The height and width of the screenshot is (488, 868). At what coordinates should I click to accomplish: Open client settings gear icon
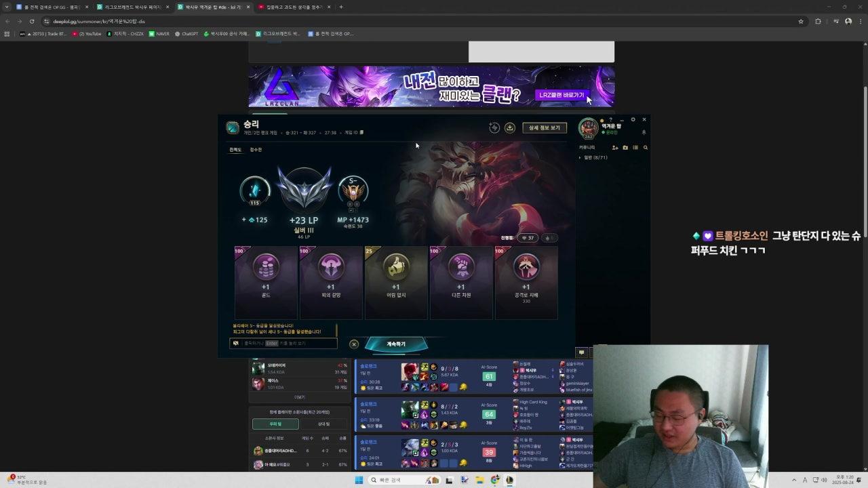(633, 119)
